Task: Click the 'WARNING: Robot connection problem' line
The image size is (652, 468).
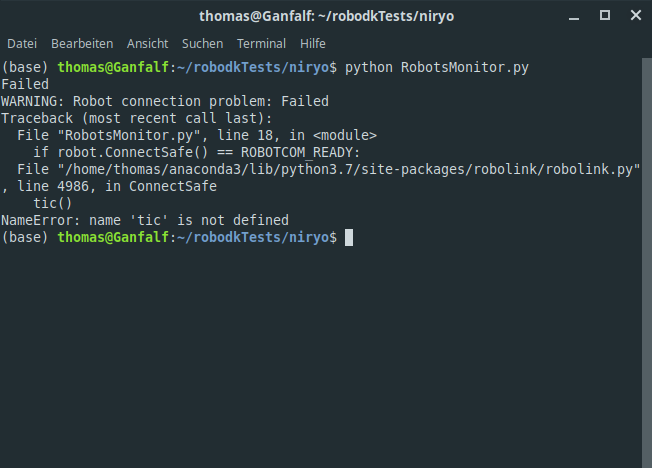Action: (165, 101)
